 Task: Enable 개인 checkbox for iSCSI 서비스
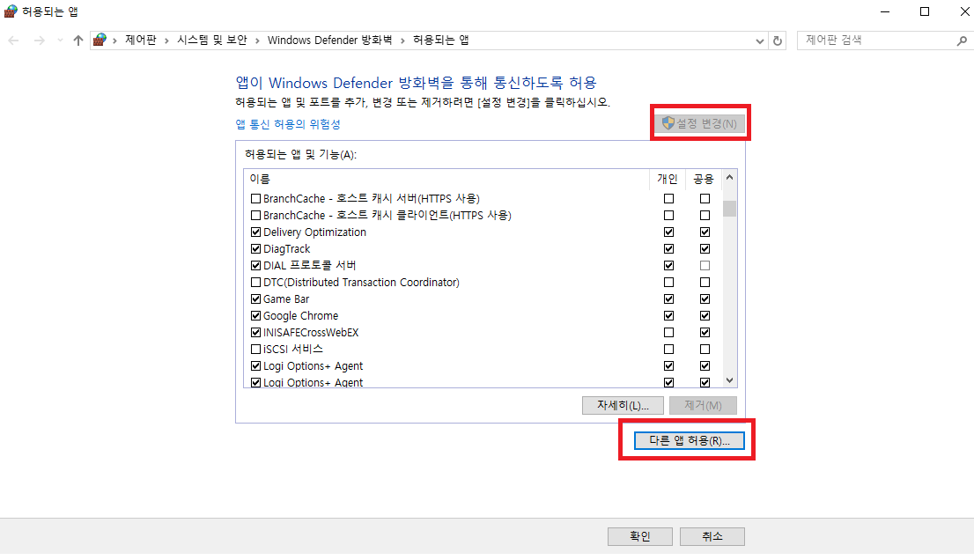[668, 350]
